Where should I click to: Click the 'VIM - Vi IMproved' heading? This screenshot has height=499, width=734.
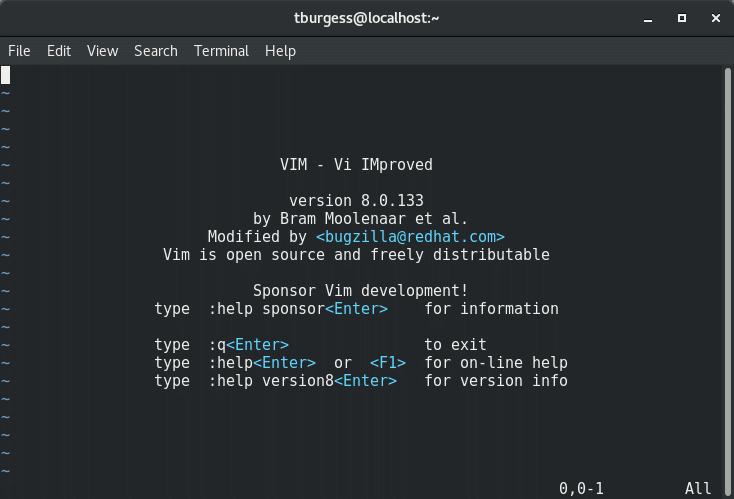[x=356, y=165]
